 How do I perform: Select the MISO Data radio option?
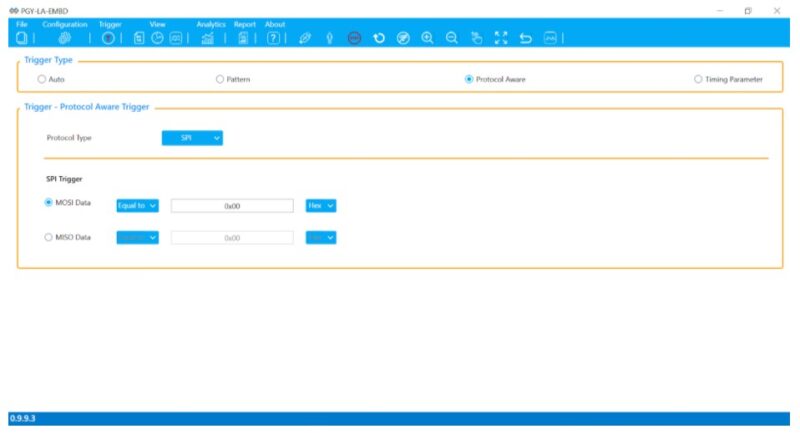point(49,238)
